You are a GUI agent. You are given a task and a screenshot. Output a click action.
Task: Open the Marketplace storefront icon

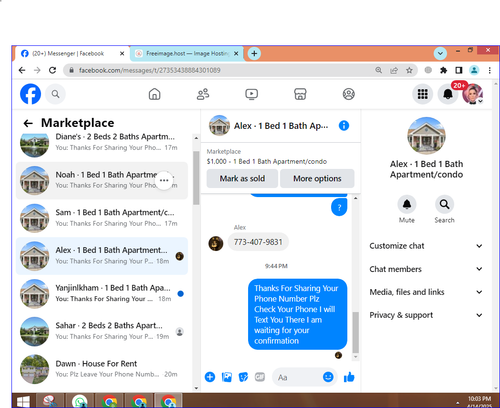pos(300,94)
